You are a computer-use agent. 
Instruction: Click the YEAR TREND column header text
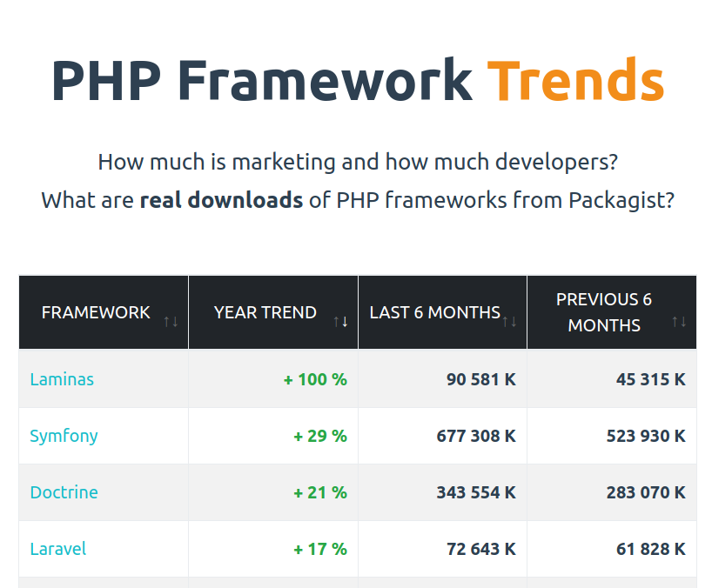[x=265, y=312]
